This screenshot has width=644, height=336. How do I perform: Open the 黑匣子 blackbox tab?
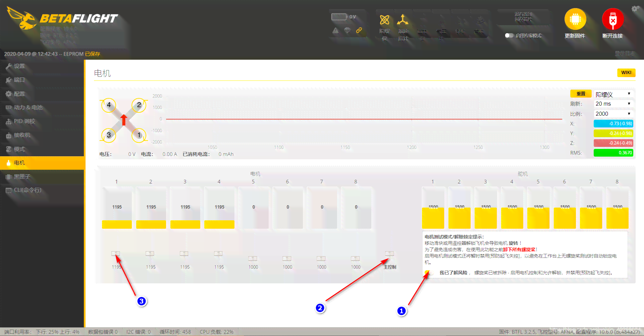coord(42,176)
